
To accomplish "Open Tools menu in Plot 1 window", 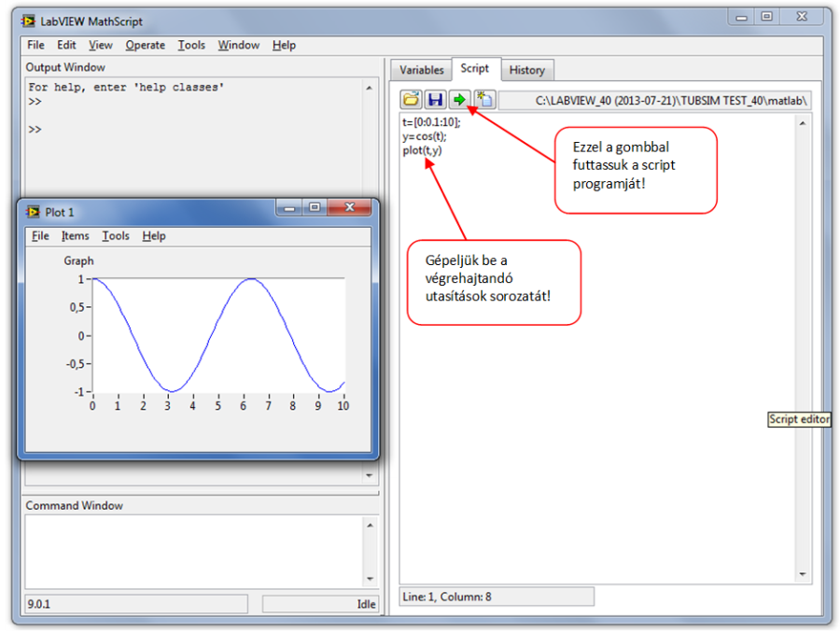I will coord(116,236).
